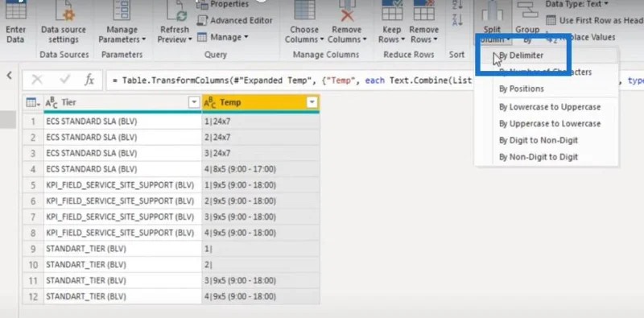
Task: Click Replace Values
Action: tap(581, 37)
